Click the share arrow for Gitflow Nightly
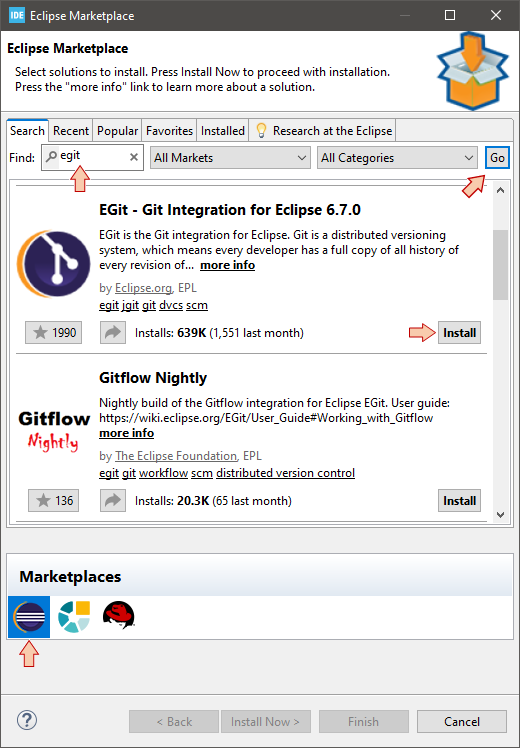520x748 pixels. [x=113, y=500]
